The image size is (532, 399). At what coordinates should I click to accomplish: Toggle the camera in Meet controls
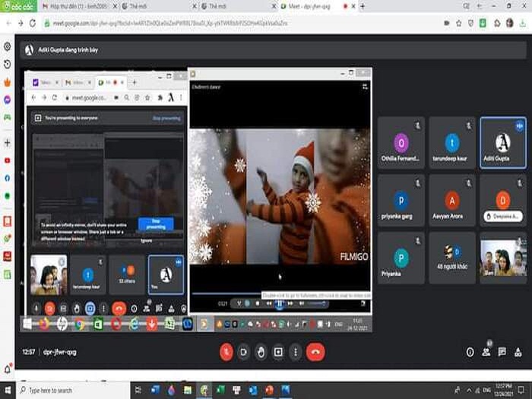[244, 352]
